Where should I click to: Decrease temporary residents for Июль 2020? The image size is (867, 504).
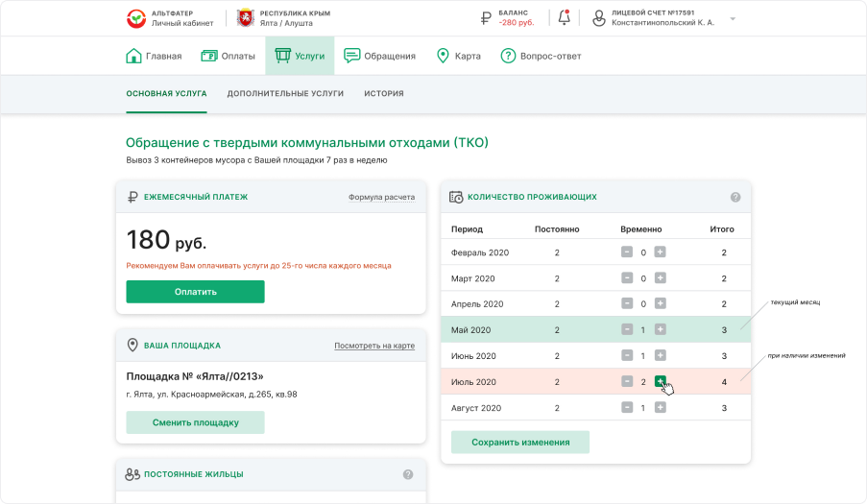[626, 381]
